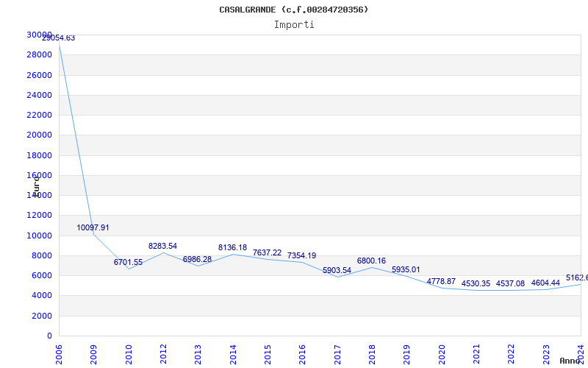588x368 pixels.
Task: Click y-axis value 0
Action: tap(49, 336)
